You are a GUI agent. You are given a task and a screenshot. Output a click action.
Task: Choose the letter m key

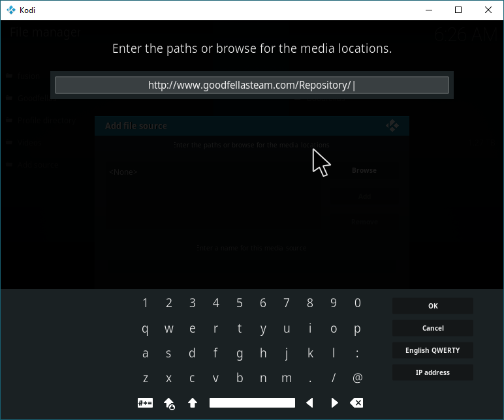(287, 378)
